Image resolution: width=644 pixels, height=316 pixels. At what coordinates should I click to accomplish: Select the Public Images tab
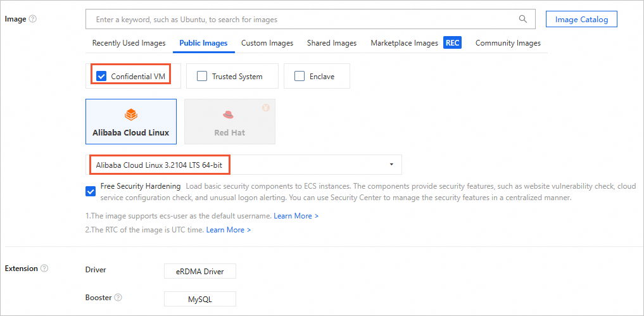[203, 42]
